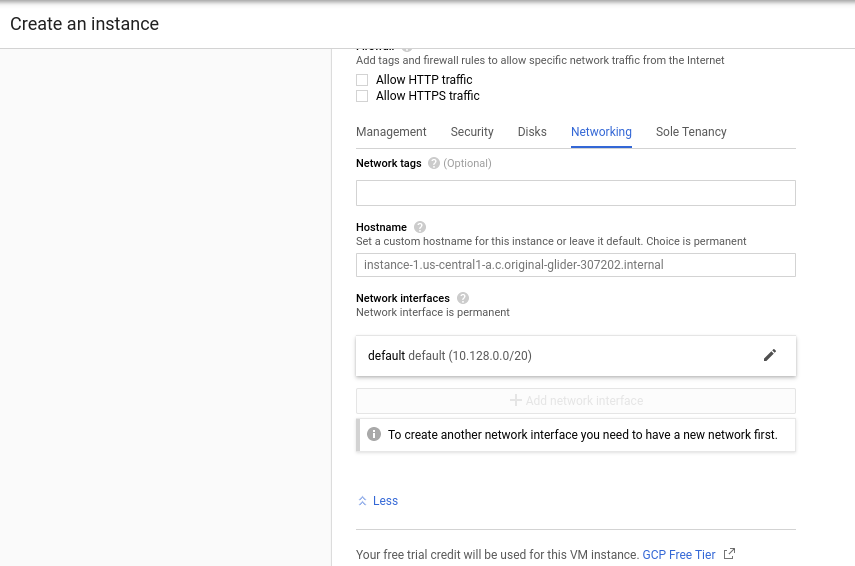
Task: Click external link icon after GCP Free Tier
Action: tap(729, 554)
